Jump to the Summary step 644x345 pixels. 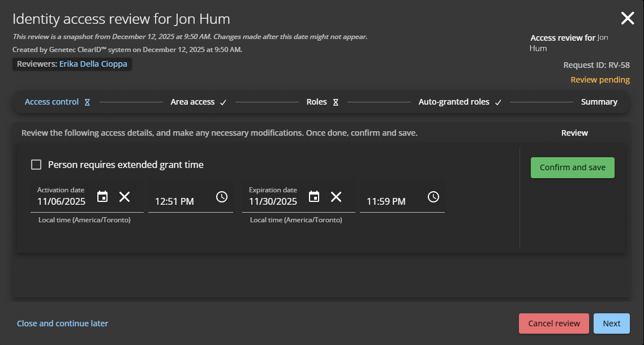point(599,102)
